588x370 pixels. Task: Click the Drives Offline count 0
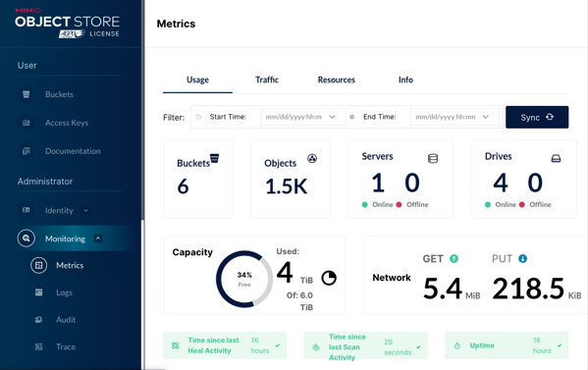(x=535, y=183)
